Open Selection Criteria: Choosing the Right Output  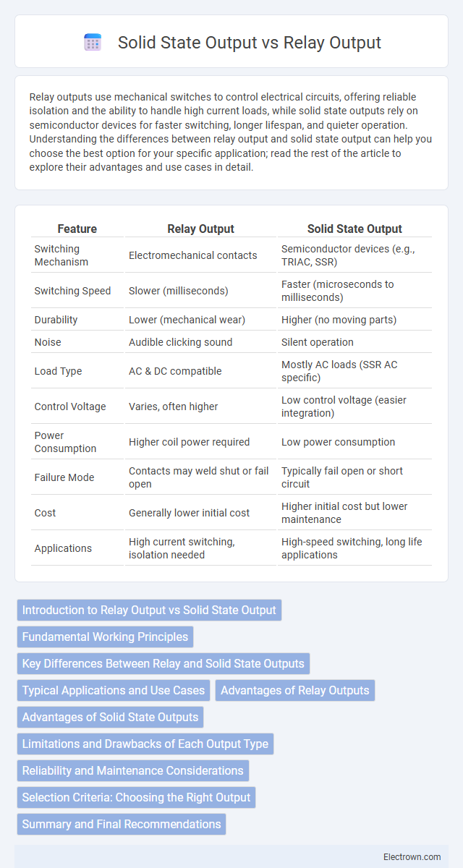(136, 798)
